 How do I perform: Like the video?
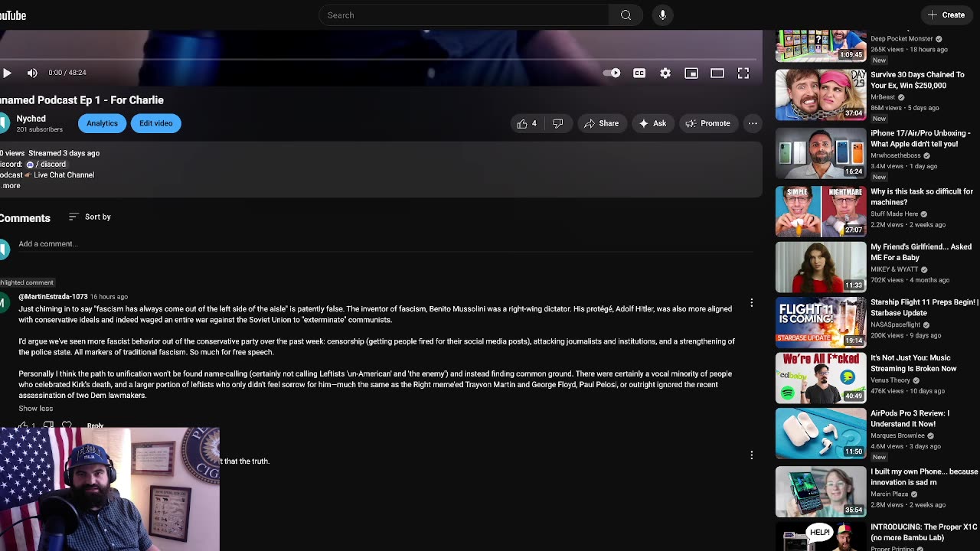pos(527,123)
